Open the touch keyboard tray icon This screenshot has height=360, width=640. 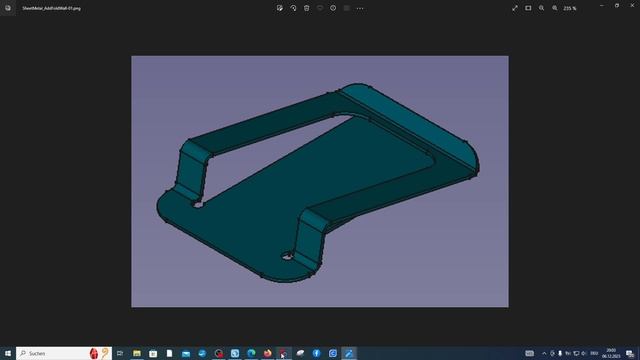tap(529, 353)
